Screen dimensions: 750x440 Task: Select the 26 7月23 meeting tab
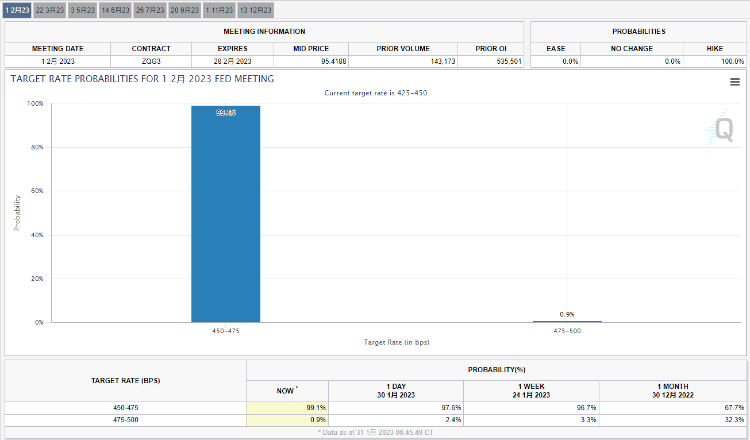coord(150,9)
